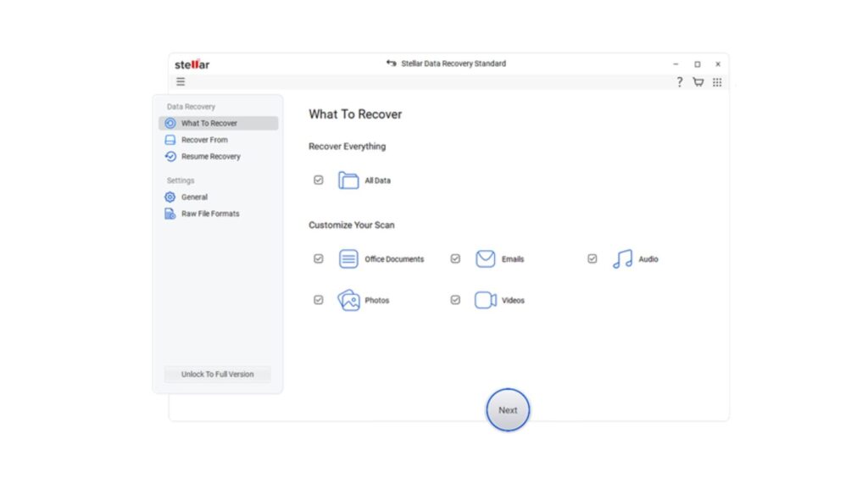Click the All Data label
The image size is (868, 489).
pyautogui.click(x=377, y=181)
